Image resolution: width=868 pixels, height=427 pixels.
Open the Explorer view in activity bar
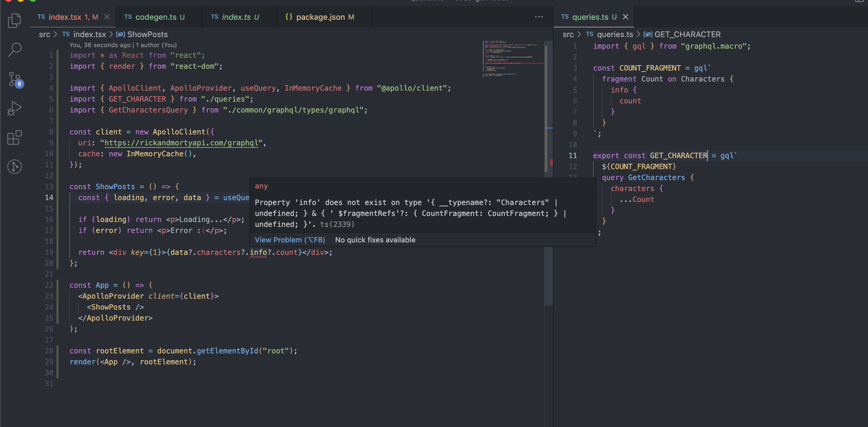(15, 20)
